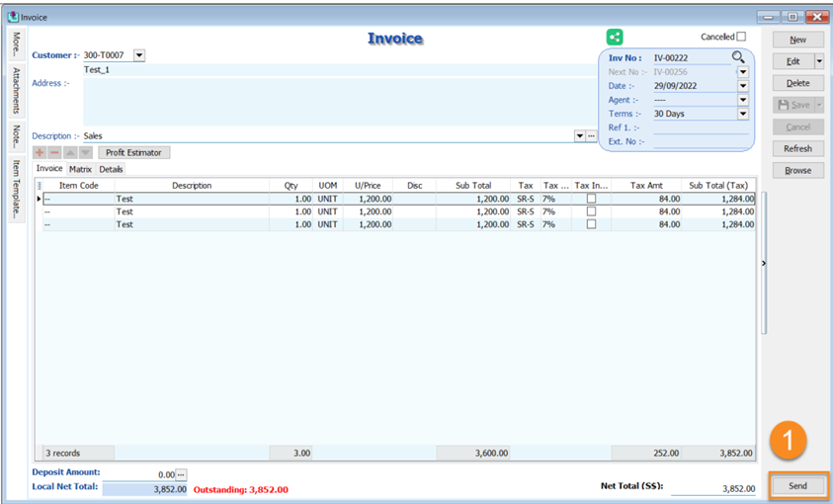Click the move row down arrow
Viewport: 833px width, 504px height.
(x=85, y=153)
